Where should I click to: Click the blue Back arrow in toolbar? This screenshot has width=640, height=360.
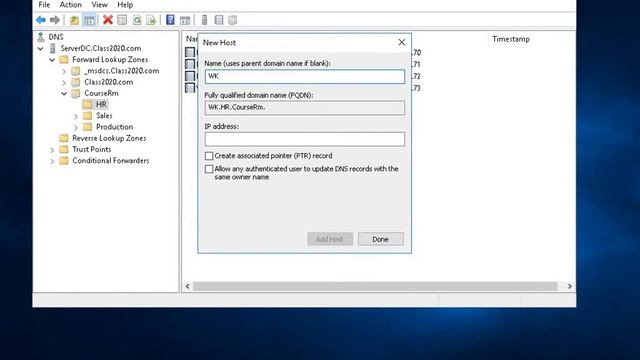coord(41,20)
